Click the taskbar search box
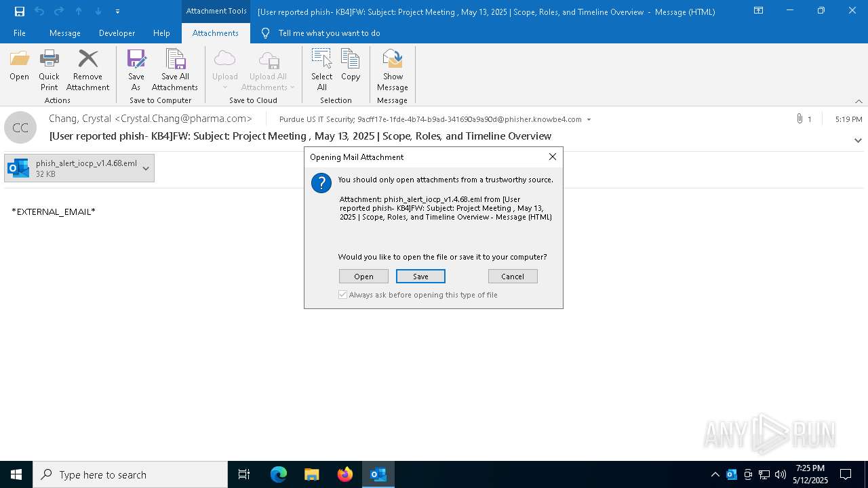This screenshot has width=868, height=488. pos(130,474)
